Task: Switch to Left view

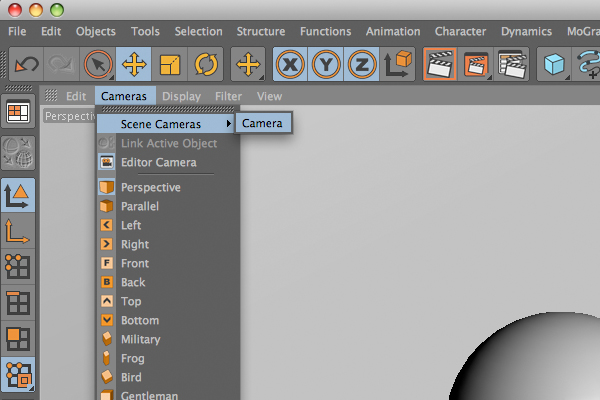Action: (x=166, y=225)
